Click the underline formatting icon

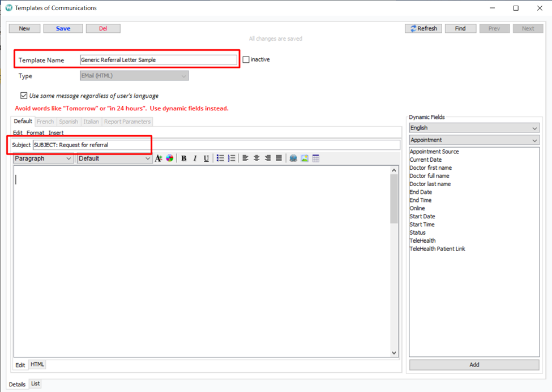point(206,158)
